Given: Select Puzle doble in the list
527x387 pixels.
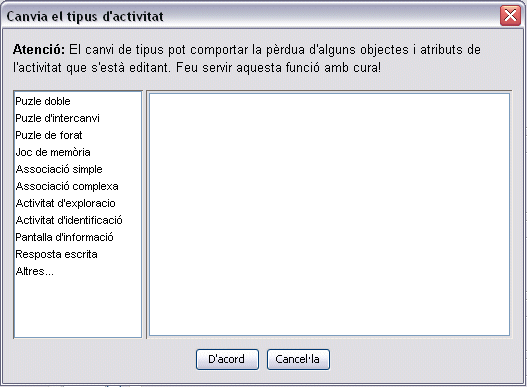Looking at the screenshot, I should point(78,101).
